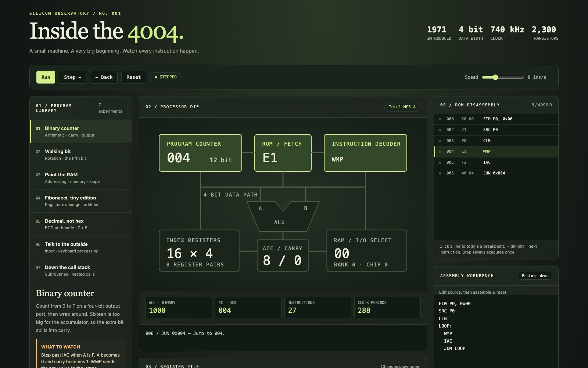Toggle breakpoint dot on line 002

[x=440, y=130]
